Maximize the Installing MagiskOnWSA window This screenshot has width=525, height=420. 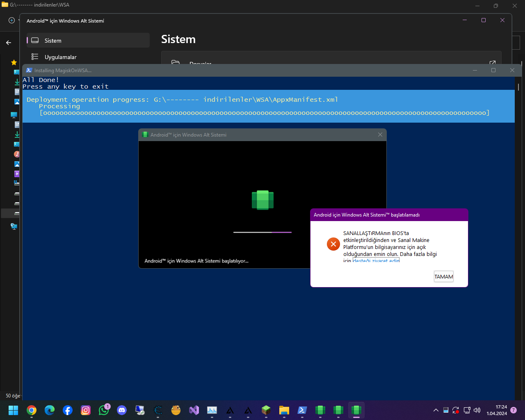493,70
